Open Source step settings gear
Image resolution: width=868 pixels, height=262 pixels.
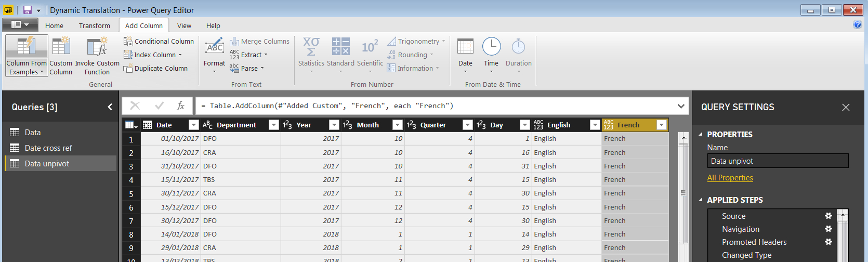coord(828,216)
